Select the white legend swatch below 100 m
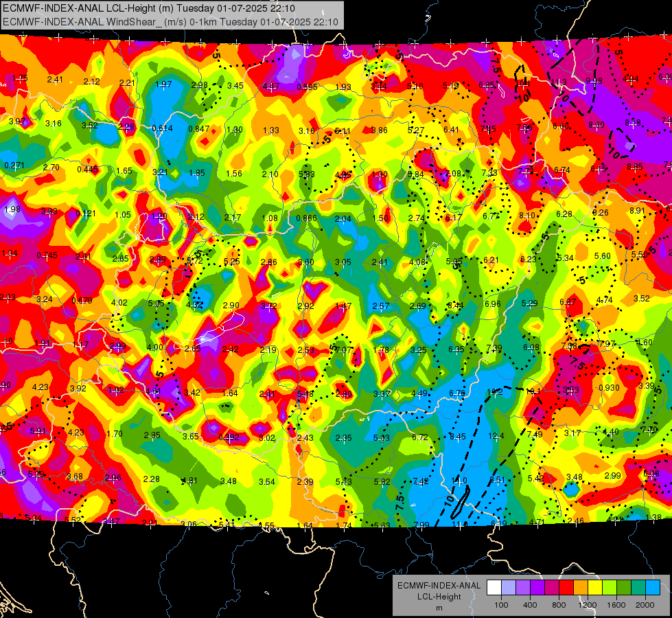672x618 pixels. pyautogui.click(x=494, y=588)
